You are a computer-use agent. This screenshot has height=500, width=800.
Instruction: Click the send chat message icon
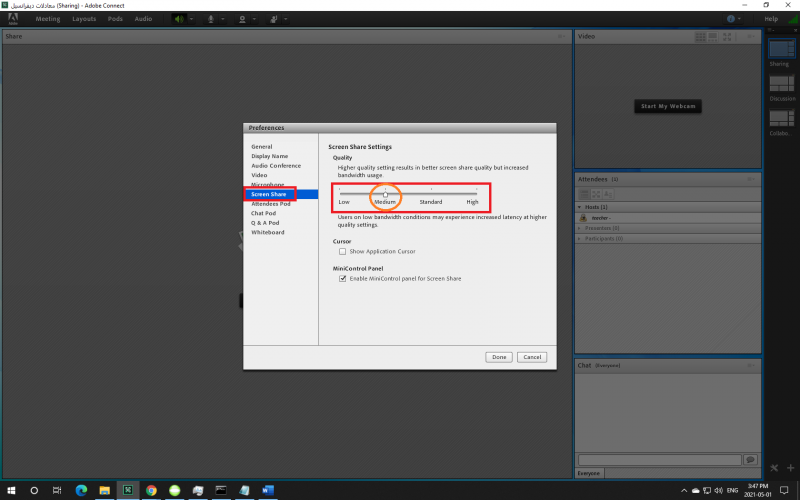750,459
